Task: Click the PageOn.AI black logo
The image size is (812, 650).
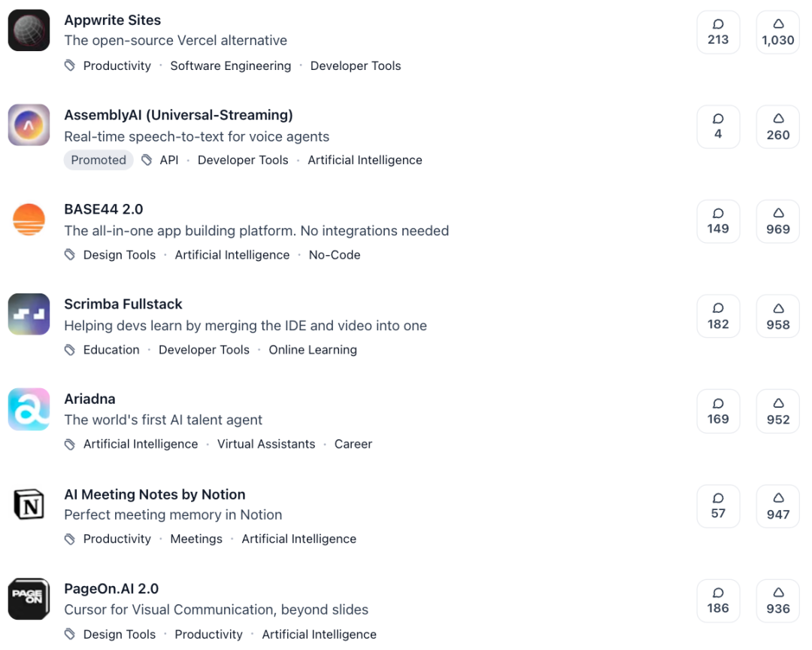Action: point(29,599)
